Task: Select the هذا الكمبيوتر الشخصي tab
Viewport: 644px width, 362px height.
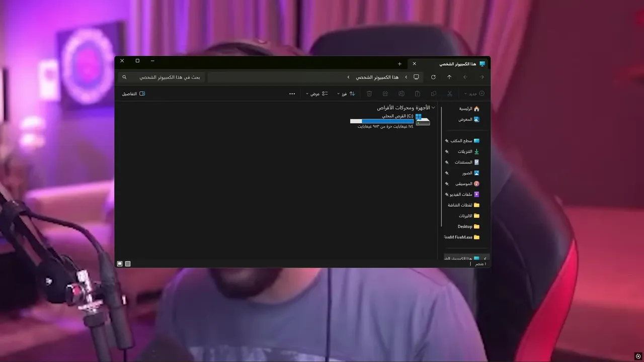Action: tap(449, 64)
